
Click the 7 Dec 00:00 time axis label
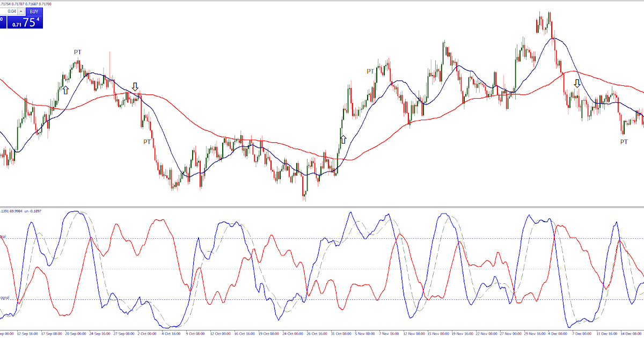tap(582, 334)
